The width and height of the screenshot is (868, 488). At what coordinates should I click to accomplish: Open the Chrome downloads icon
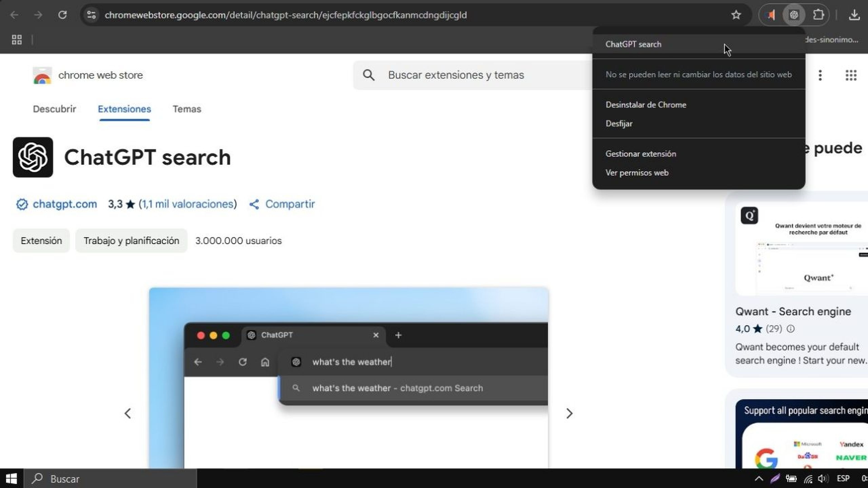[x=854, y=15]
